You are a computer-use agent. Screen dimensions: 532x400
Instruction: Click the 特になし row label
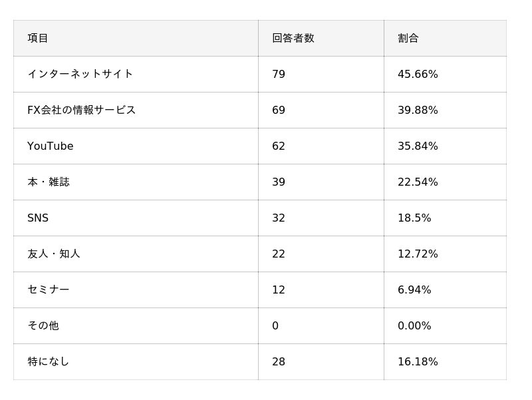48,361
